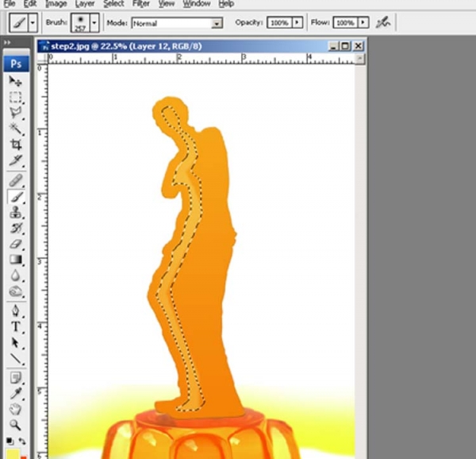Image resolution: width=476 pixels, height=459 pixels.
Task: Open the Edit menu
Action: 30,4
